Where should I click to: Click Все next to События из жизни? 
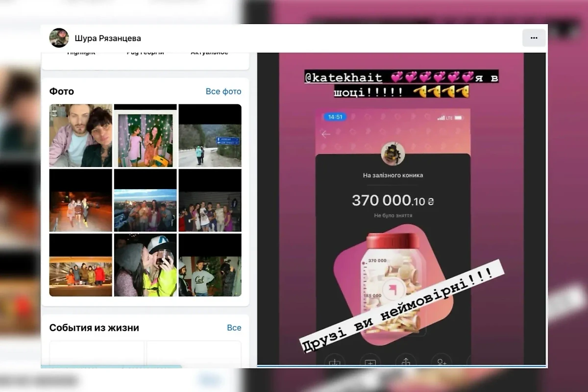pos(234,328)
